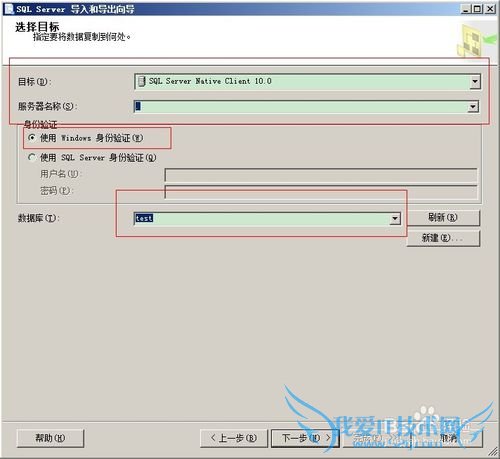500x459 pixels.
Task: Click the Finish (完成) button
Action: pos(377,438)
